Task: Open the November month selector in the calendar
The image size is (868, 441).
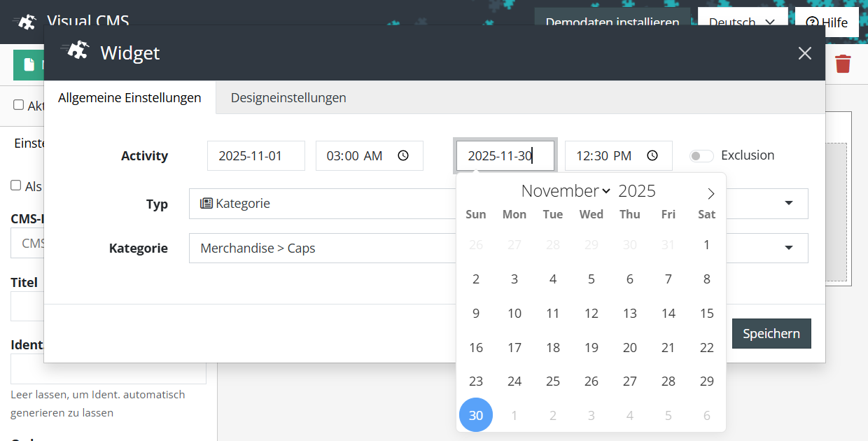Action: [565, 190]
